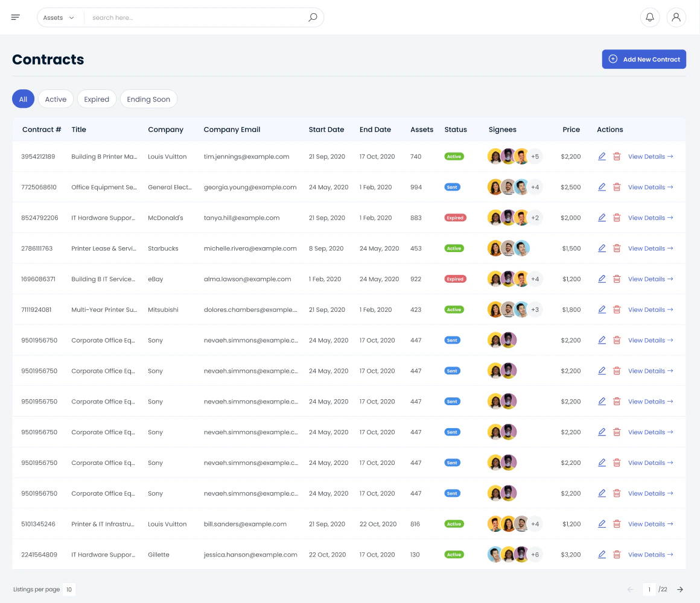
Task: Open notifications bell icon
Action: tap(650, 17)
